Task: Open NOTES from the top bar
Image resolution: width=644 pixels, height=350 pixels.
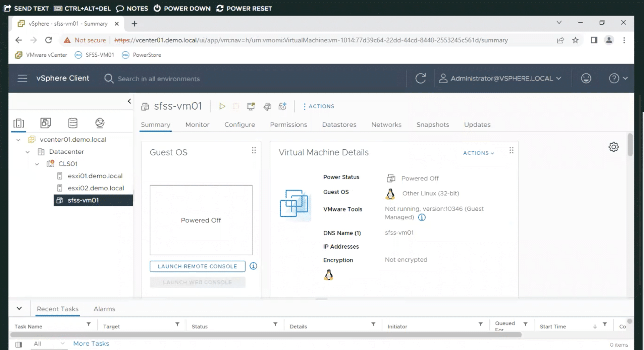Action: click(132, 8)
